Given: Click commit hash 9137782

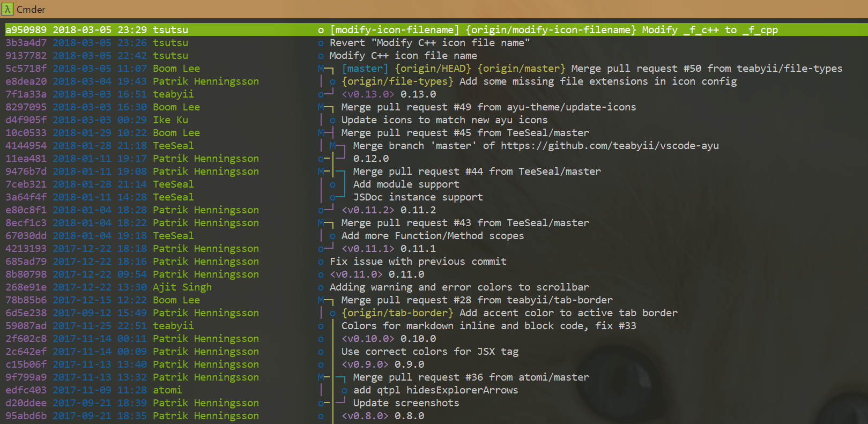Looking at the screenshot, I should (x=26, y=56).
